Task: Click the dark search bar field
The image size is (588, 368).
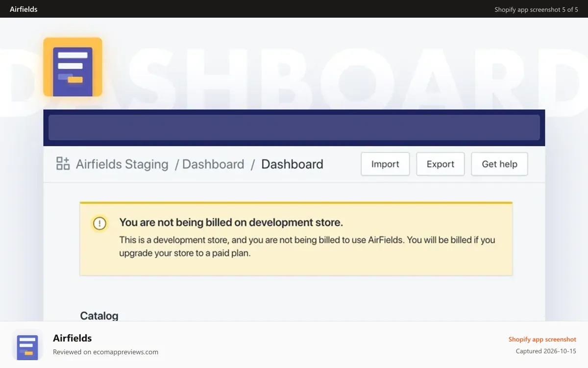Action: click(x=294, y=128)
